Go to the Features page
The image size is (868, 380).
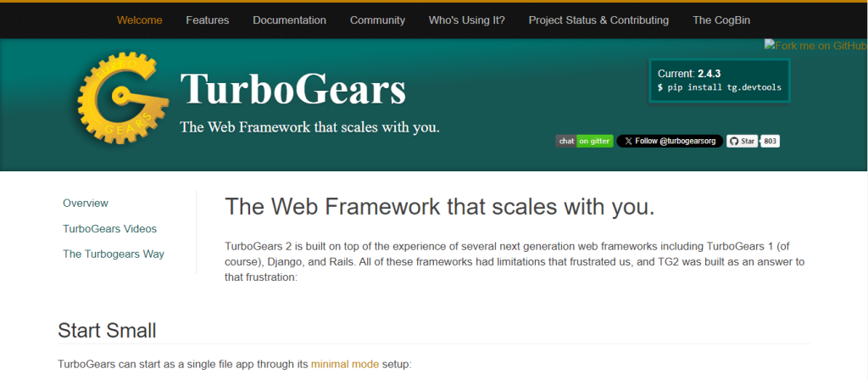(x=207, y=20)
